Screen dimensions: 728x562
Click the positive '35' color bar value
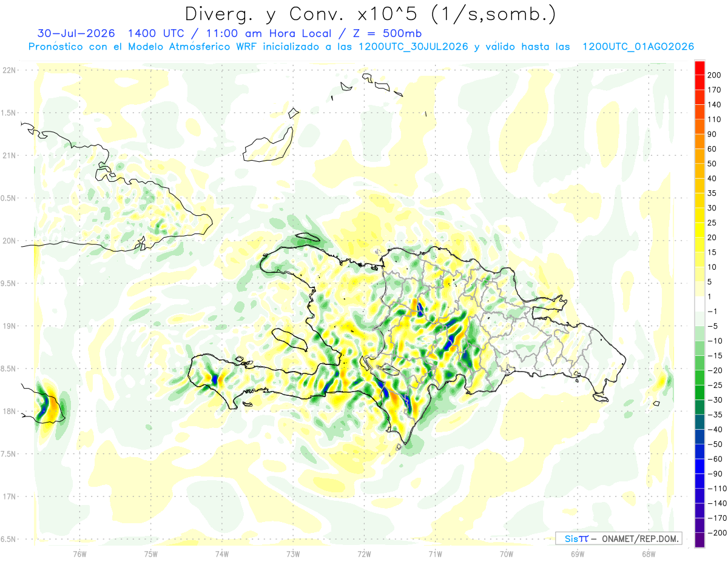click(x=712, y=193)
